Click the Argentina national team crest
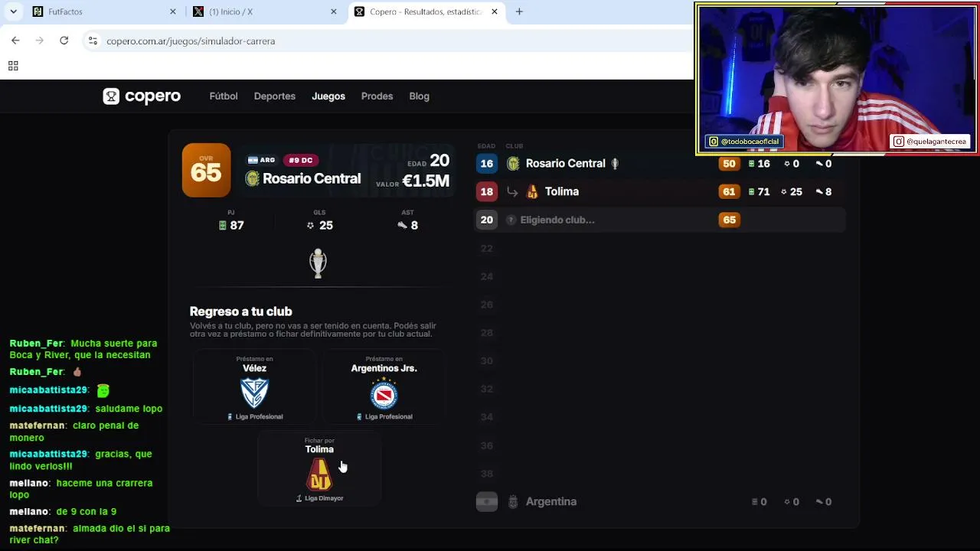 513,502
